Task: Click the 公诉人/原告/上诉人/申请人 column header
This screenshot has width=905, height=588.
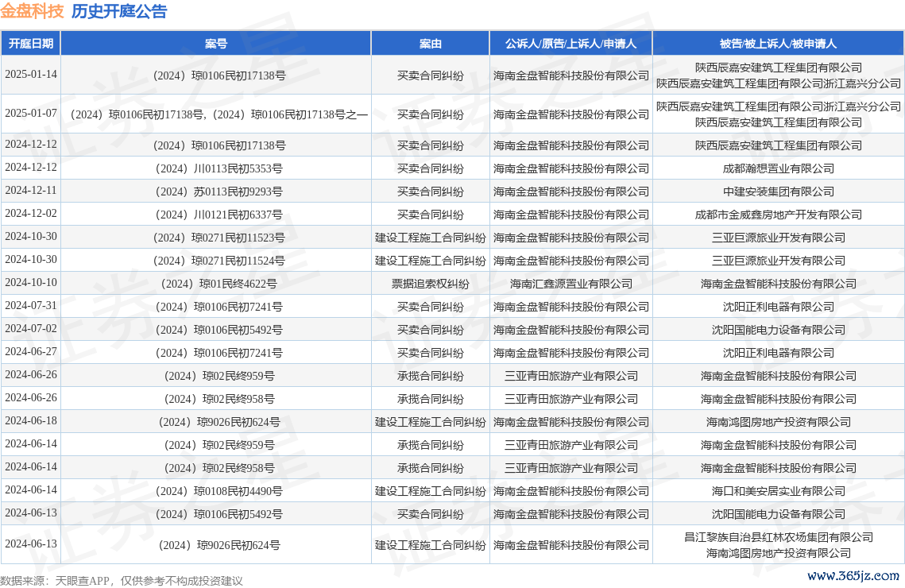Action: click(x=570, y=43)
